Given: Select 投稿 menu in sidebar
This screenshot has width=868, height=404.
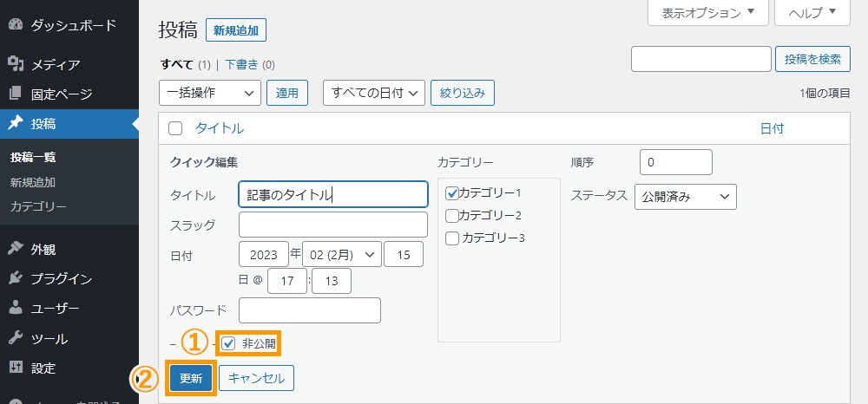Looking at the screenshot, I should 69,124.
